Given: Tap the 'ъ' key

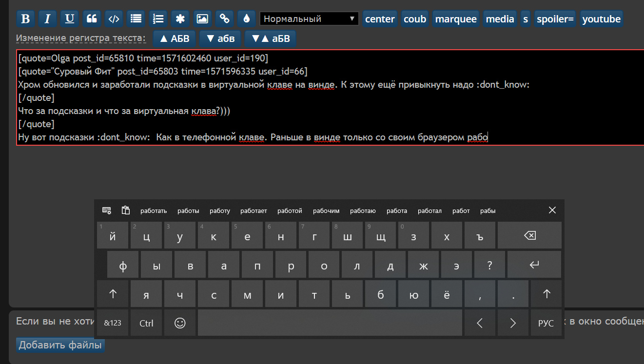Looking at the screenshot, I should point(480,235).
